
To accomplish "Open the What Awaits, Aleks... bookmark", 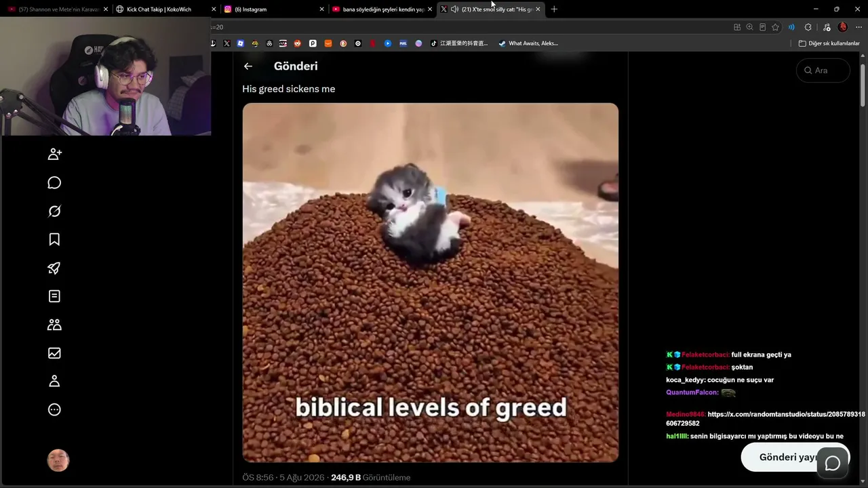I will (x=528, y=43).
